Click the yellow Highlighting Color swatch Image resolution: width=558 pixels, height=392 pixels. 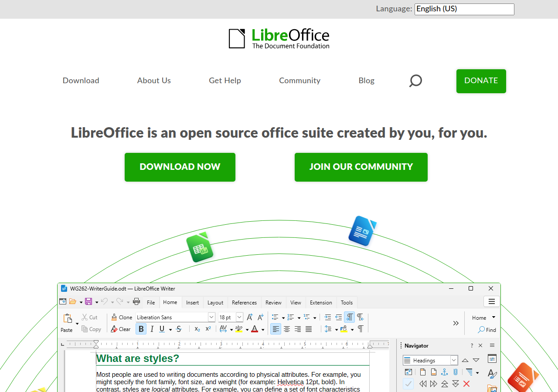[238, 329]
